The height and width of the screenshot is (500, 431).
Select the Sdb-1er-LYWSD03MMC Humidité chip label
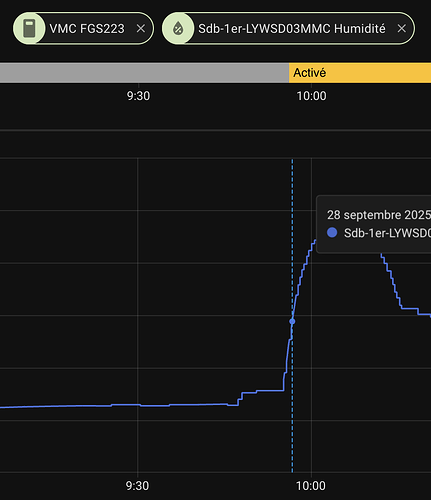(292, 29)
